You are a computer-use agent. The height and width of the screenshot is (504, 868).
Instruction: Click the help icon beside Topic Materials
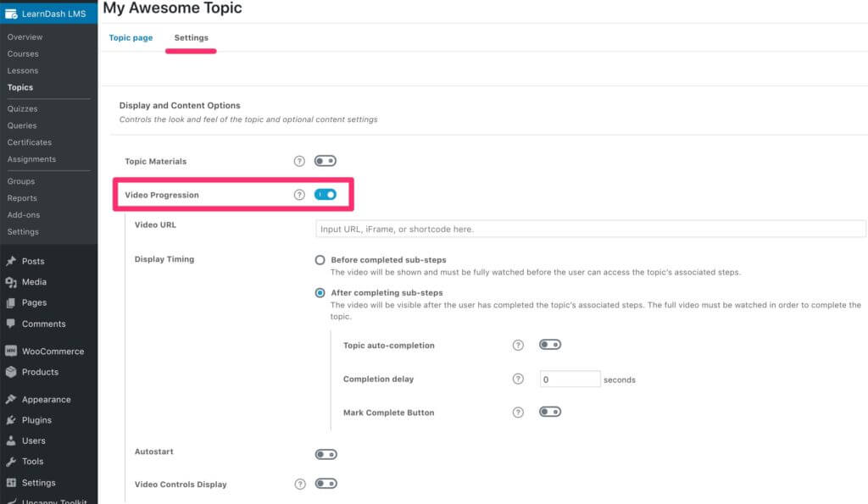(x=299, y=161)
